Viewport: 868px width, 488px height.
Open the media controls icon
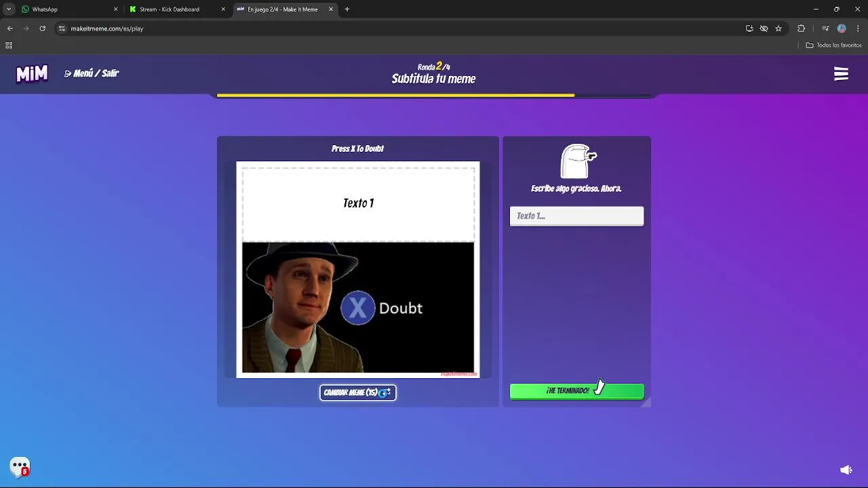[825, 28]
